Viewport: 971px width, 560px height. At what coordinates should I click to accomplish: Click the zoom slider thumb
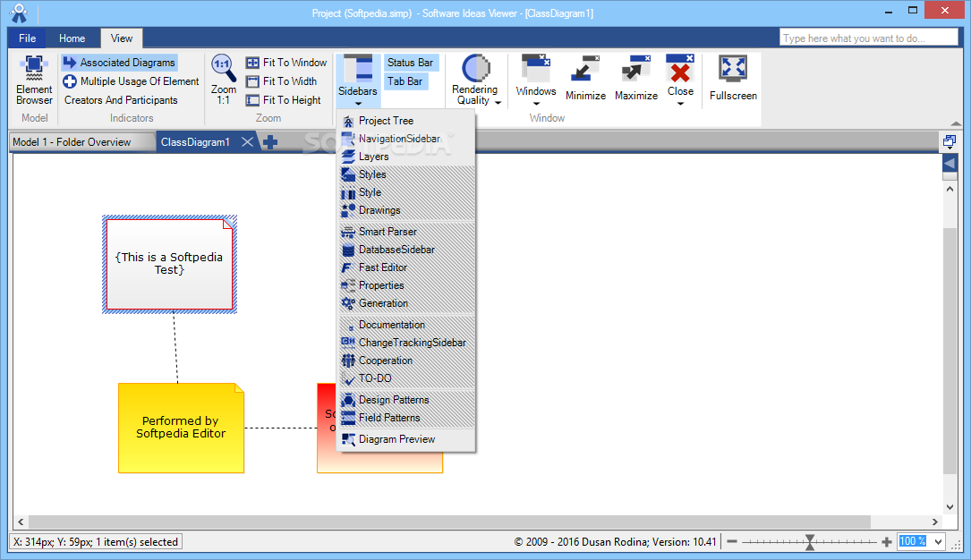click(809, 542)
